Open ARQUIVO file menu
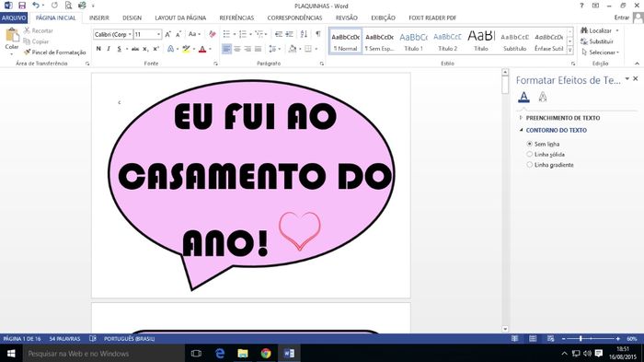The image size is (644, 362). point(14,18)
